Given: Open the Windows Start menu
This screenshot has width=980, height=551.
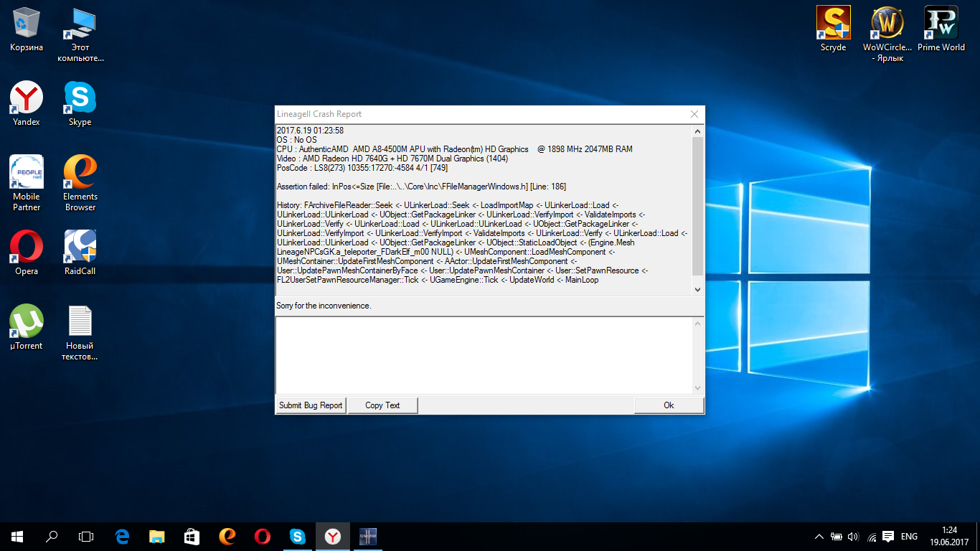Looking at the screenshot, I should tap(17, 537).
